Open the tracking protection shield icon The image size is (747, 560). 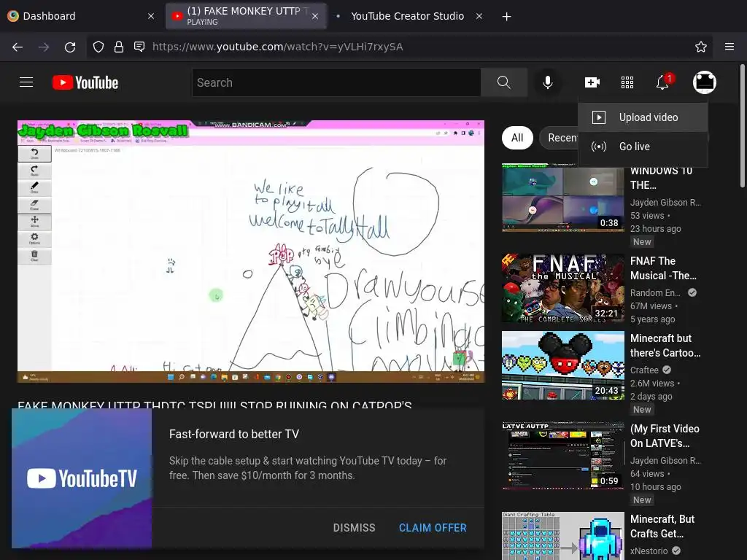coord(98,47)
